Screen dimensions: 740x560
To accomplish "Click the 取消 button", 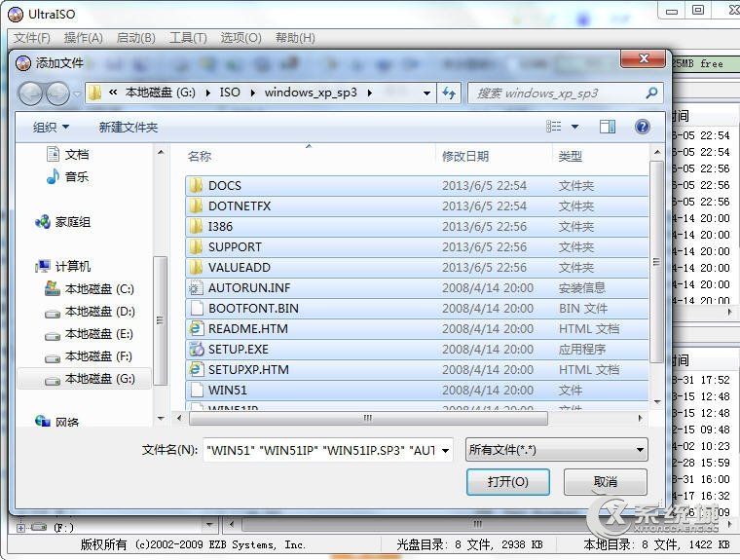I will coord(606,482).
